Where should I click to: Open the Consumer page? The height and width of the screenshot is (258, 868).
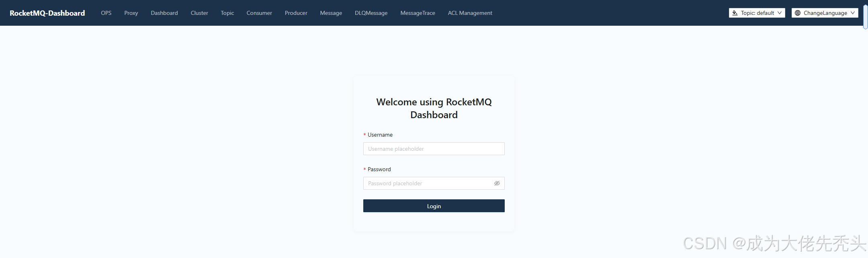point(259,13)
